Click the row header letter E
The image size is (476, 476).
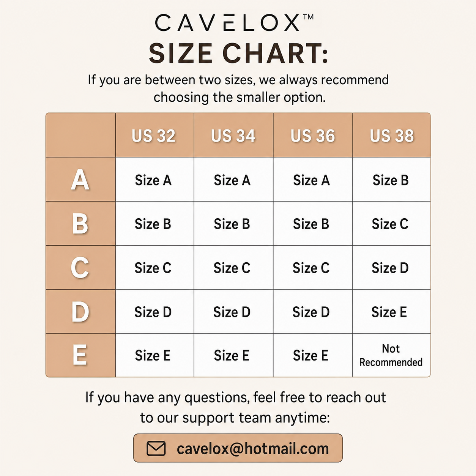pyautogui.click(x=80, y=355)
